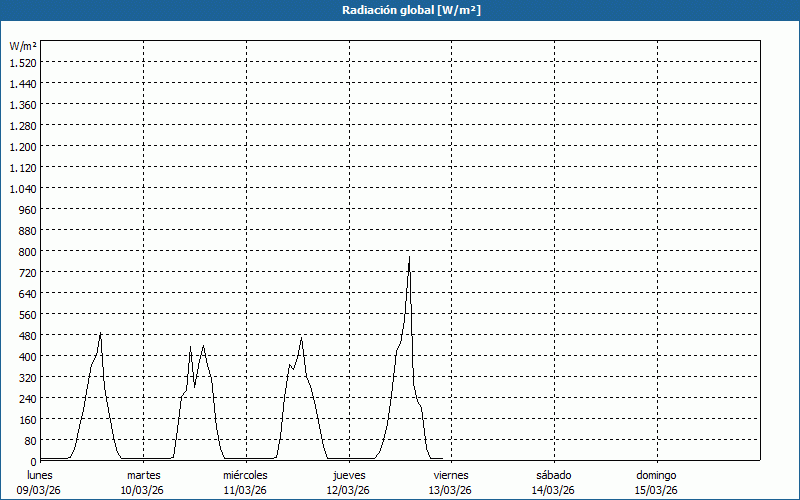This screenshot has height=500, width=800.
Task: Click the W/m² unit label on the axis
Action: point(23,46)
